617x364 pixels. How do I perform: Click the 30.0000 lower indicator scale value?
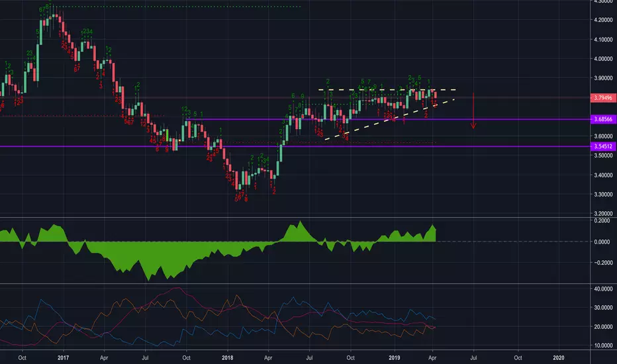pyautogui.click(x=603, y=308)
